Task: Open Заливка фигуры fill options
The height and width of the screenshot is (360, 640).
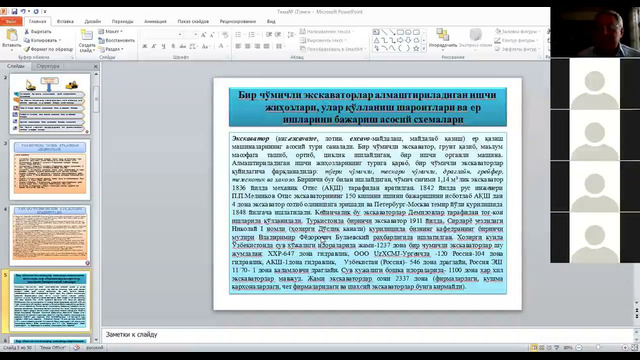Action: 517,31
